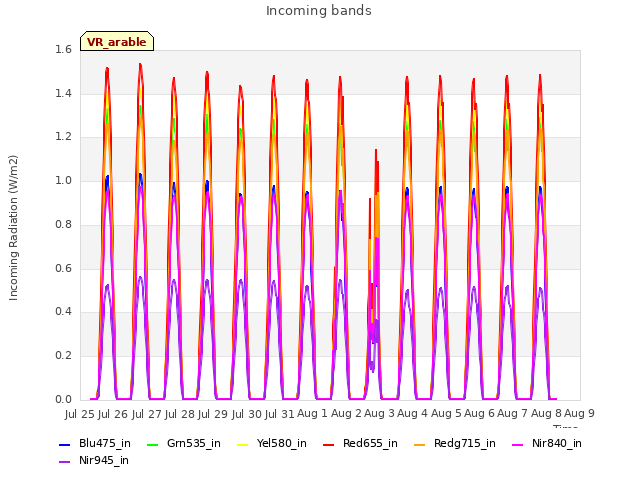Click the Jul 31 x-axis tick label

(280, 414)
